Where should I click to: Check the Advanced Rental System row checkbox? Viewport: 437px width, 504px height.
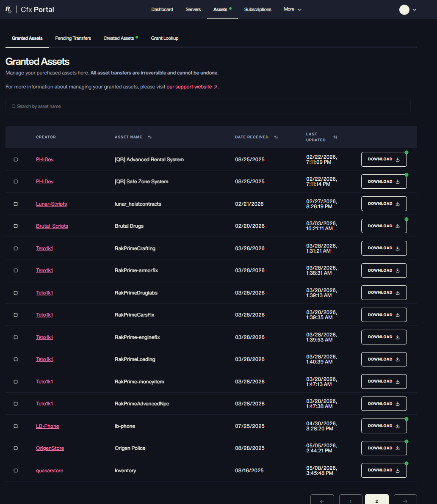point(15,160)
